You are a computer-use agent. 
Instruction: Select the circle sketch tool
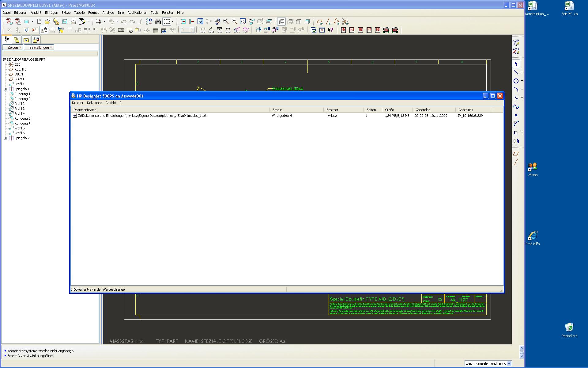[x=516, y=81]
